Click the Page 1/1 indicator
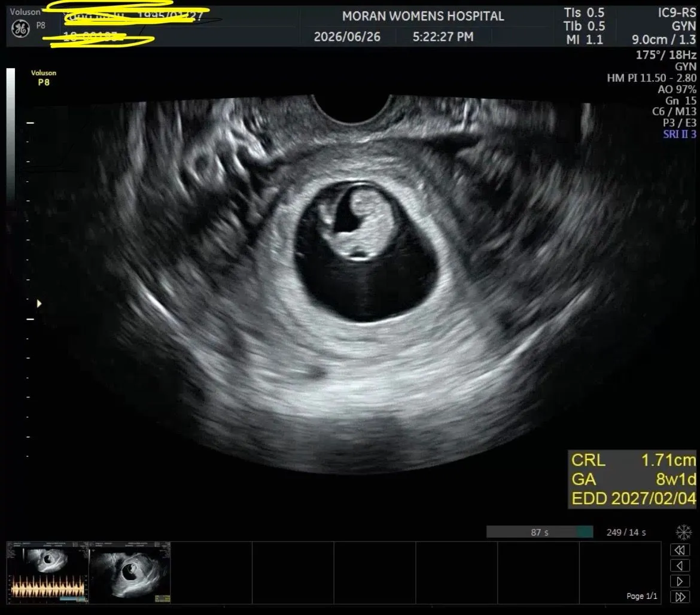This screenshot has width=700, height=615. point(641,596)
